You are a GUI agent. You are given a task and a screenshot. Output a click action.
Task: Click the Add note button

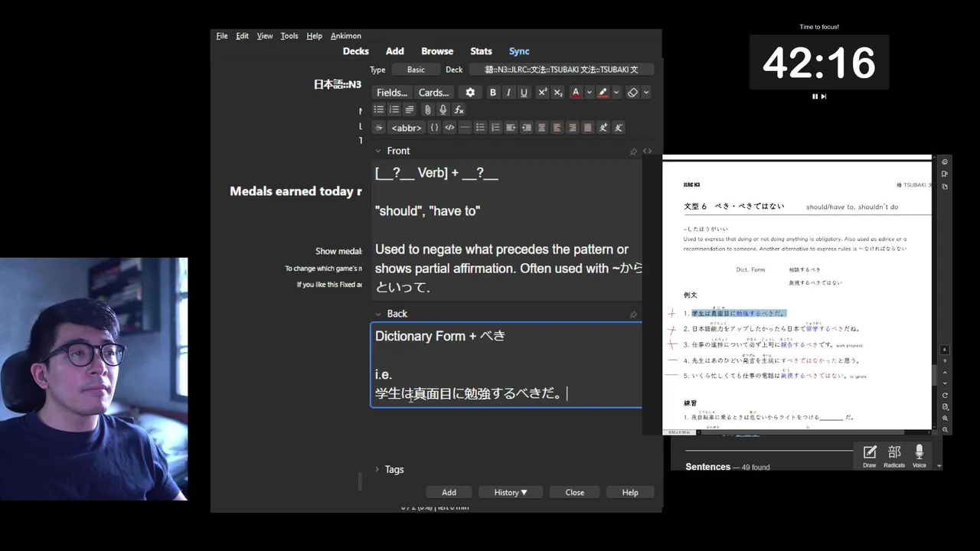449,492
